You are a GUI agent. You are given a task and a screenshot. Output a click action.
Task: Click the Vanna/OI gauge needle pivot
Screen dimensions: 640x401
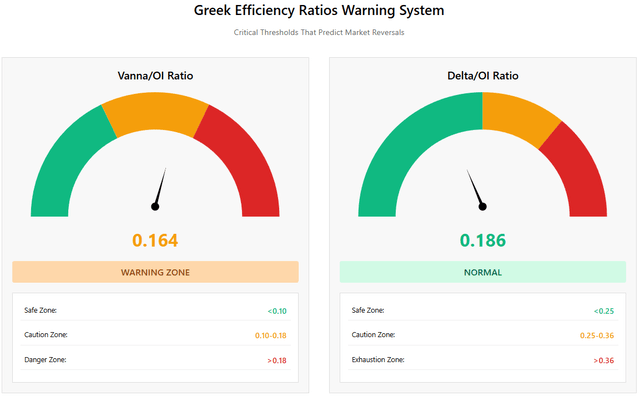point(155,207)
